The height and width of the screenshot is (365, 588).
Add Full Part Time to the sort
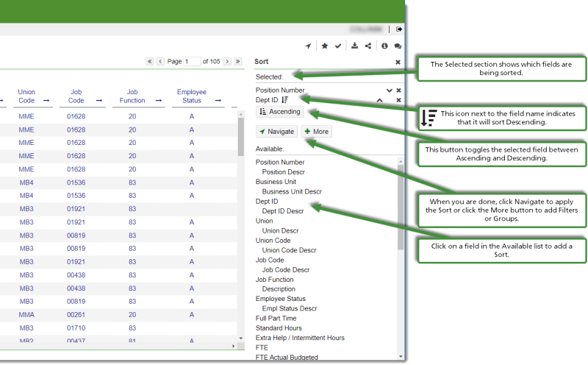coord(276,318)
